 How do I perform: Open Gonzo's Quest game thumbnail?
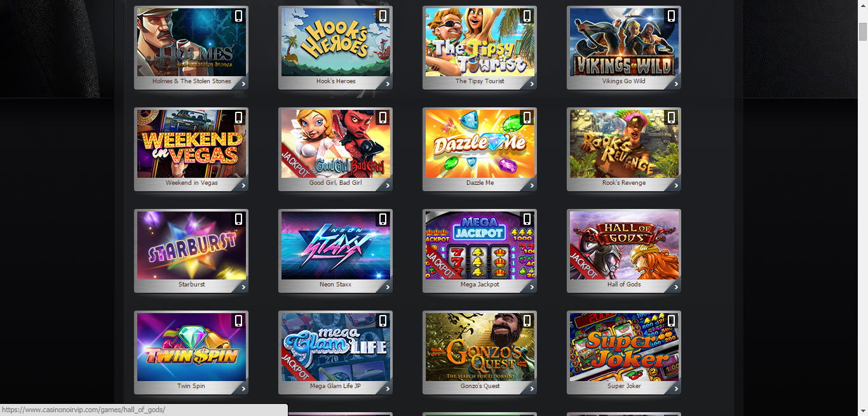tap(480, 347)
